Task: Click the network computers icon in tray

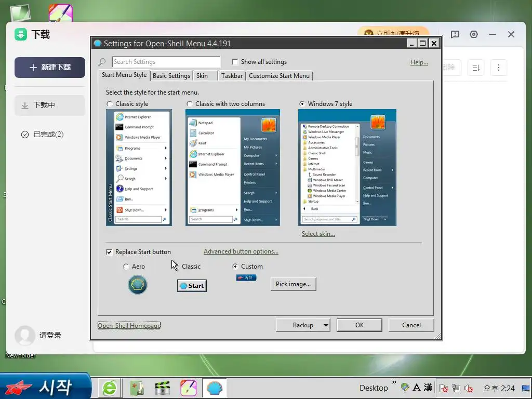Action: click(x=456, y=388)
